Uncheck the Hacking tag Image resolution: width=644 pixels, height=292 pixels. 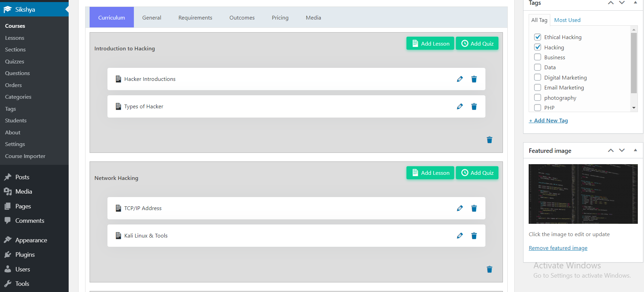[538, 47]
